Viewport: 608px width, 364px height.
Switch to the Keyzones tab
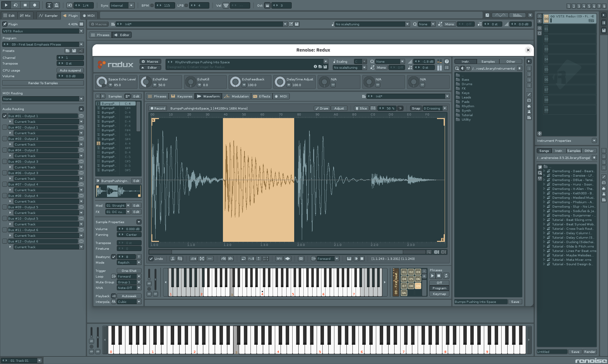(182, 96)
